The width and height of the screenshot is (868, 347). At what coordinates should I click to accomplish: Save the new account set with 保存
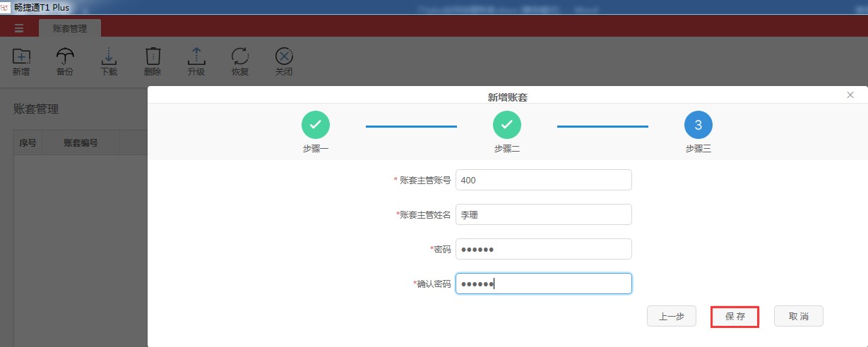[735, 317]
